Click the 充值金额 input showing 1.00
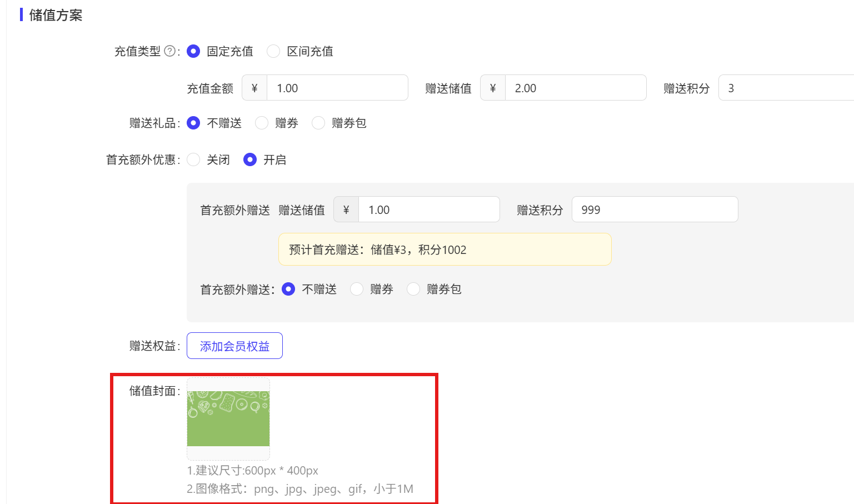 (x=337, y=88)
